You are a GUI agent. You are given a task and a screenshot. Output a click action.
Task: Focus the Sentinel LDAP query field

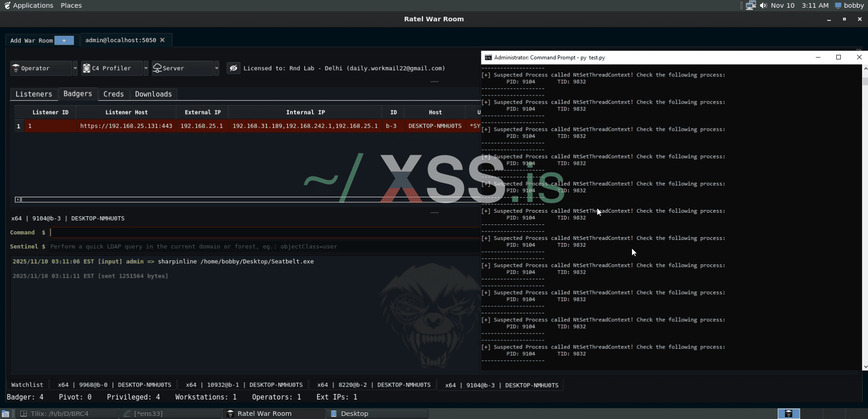point(264,247)
